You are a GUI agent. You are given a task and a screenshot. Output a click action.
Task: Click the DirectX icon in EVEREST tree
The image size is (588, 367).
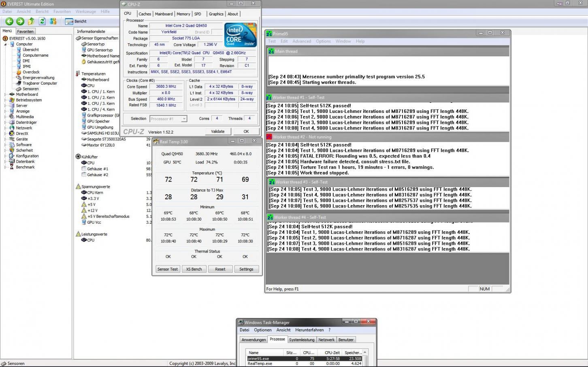click(x=12, y=134)
